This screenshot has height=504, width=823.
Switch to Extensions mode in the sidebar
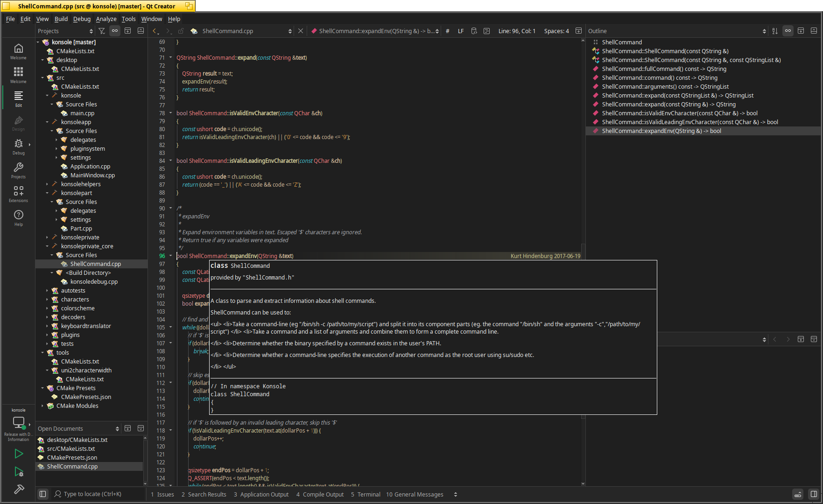[x=18, y=194]
